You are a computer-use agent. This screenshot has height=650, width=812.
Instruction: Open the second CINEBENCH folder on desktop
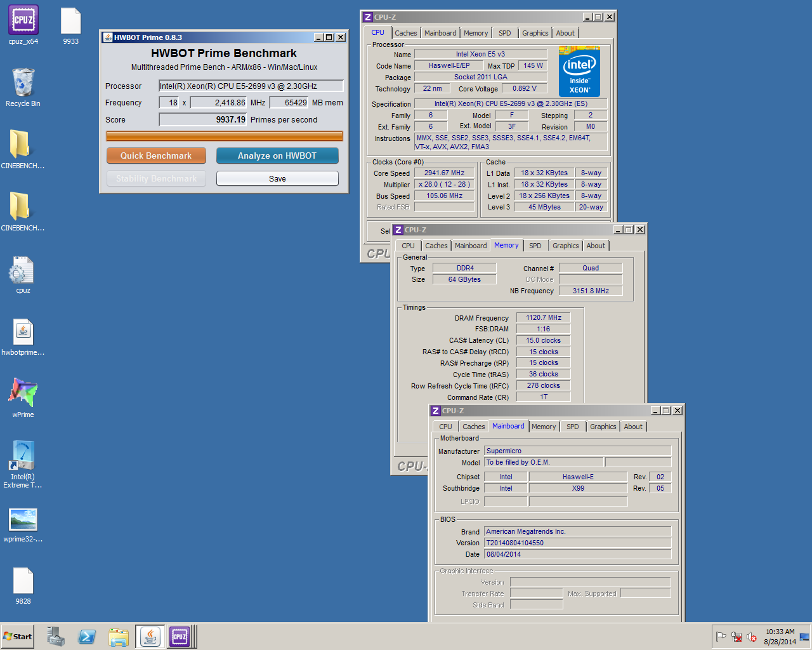[x=23, y=212]
